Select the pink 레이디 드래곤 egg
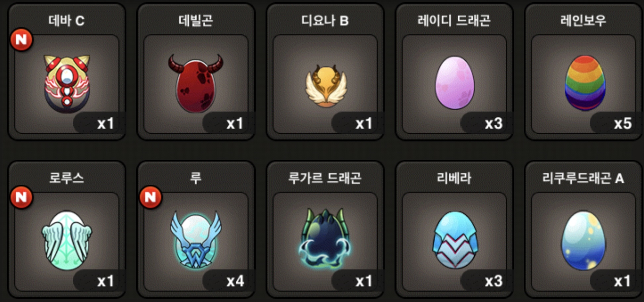This screenshot has width=644, height=302. pos(454,83)
